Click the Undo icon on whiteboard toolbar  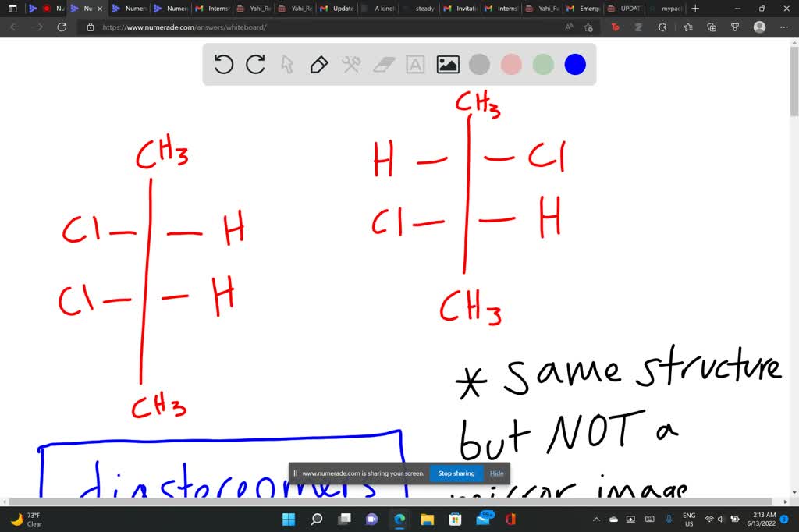pos(224,65)
